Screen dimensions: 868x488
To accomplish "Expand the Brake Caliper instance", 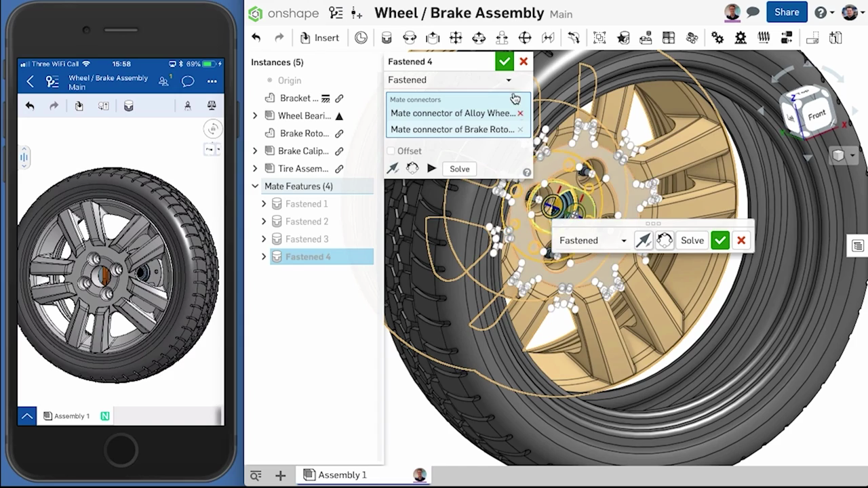I will pos(255,151).
